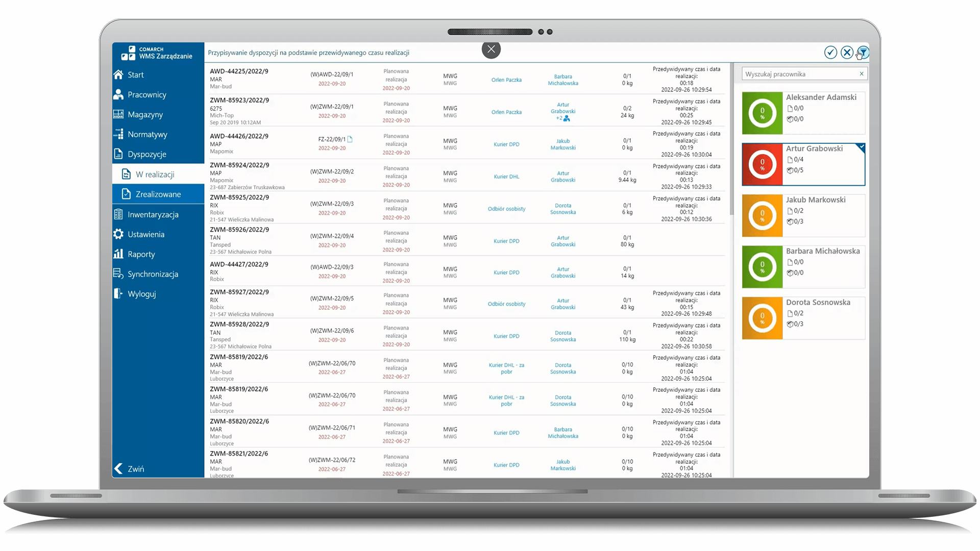Click the circled X cancel icon
980x551 pixels.
[847, 53]
